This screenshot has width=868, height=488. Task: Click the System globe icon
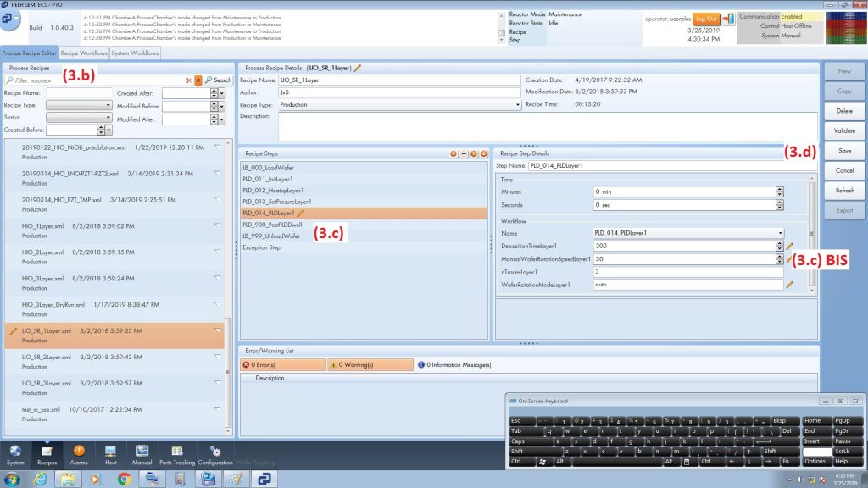click(x=15, y=454)
